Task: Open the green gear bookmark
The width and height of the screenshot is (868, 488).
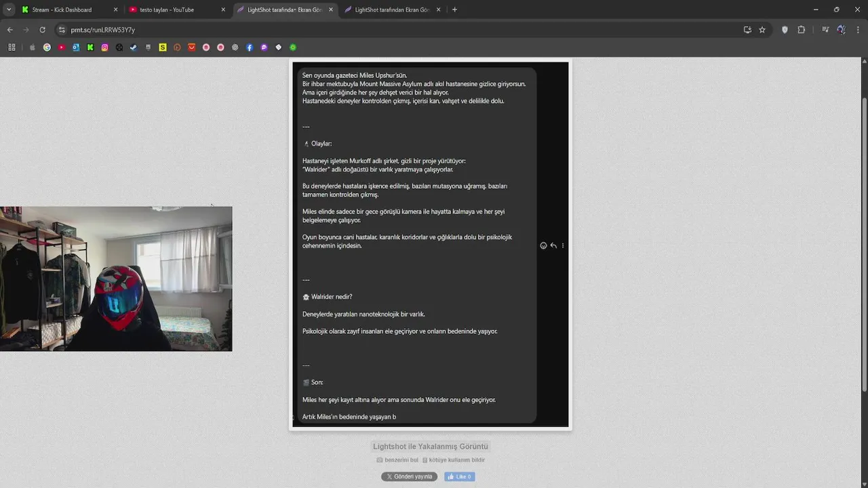Action: pyautogui.click(x=293, y=47)
